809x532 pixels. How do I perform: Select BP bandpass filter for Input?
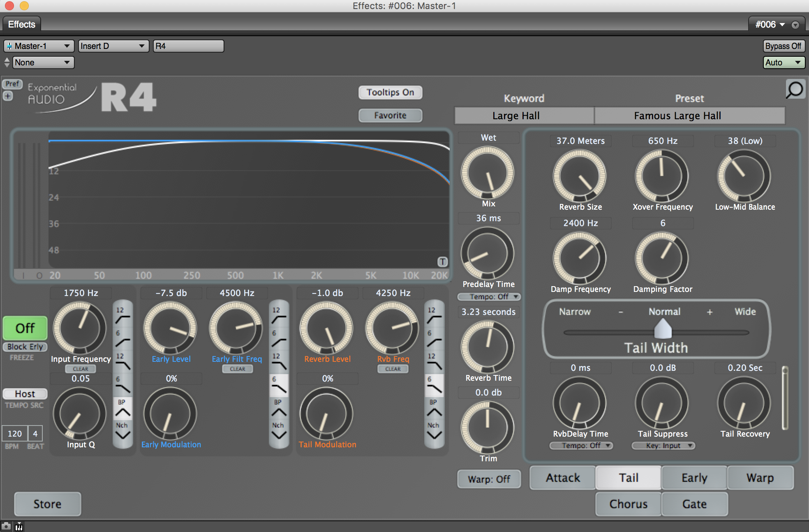click(123, 408)
